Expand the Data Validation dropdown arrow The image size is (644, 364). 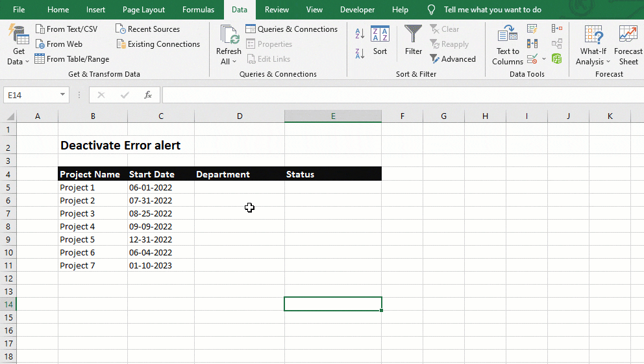pos(544,58)
